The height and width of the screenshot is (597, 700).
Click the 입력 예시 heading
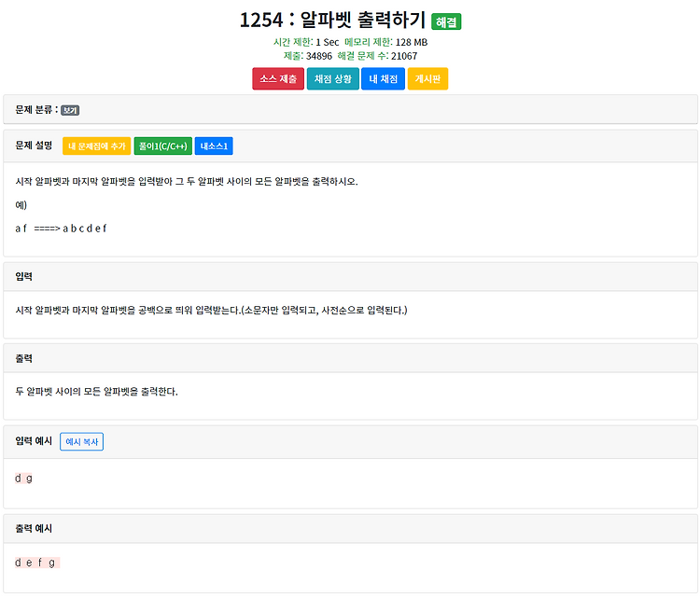(x=34, y=441)
